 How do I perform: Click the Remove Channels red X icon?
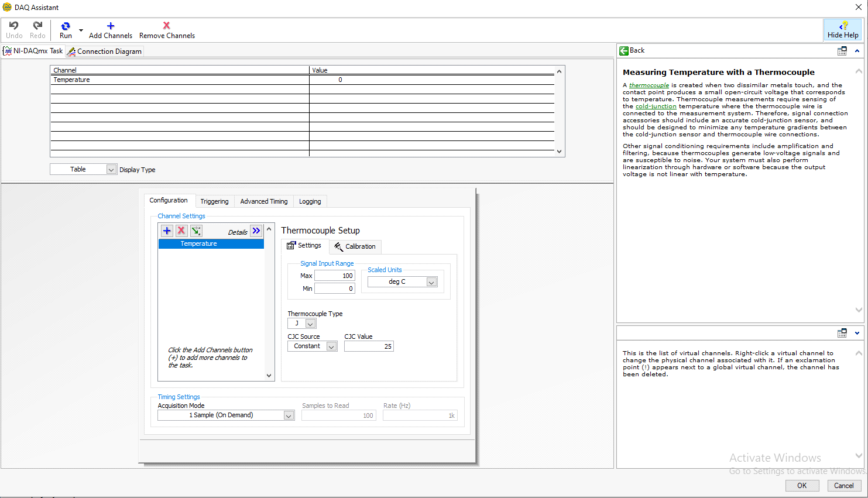tap(167, 26)
